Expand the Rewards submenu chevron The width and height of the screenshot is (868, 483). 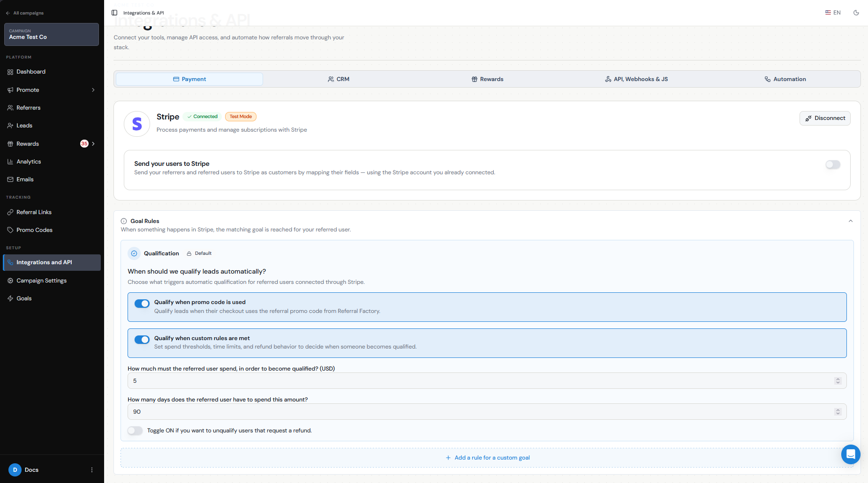[93, 144]
